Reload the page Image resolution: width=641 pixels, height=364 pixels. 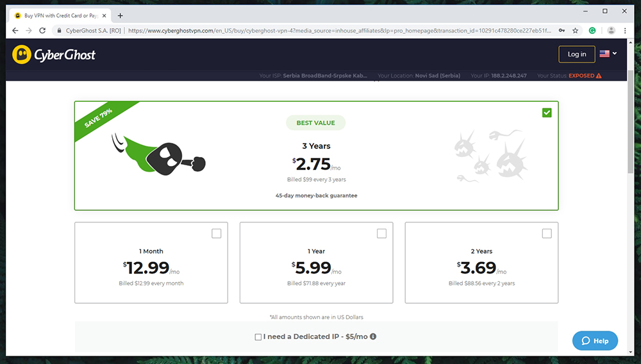pos(42,30)
